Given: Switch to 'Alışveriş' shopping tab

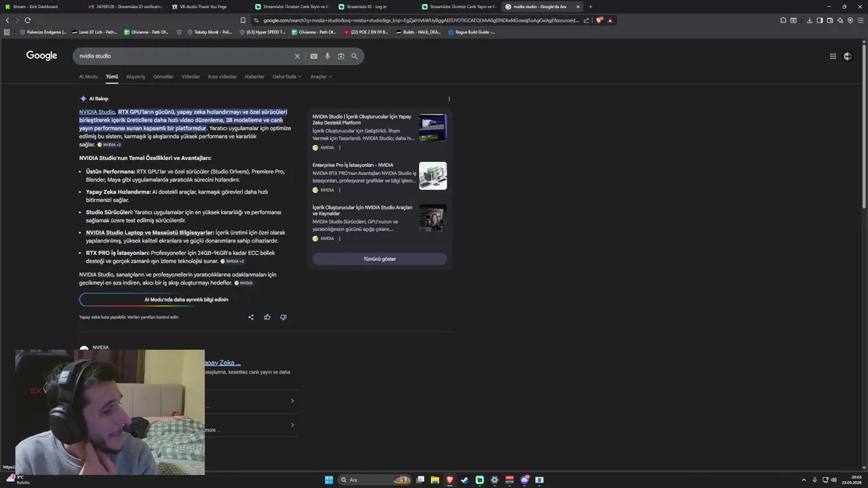Looking at the screenshot, I should click(136, 77).
